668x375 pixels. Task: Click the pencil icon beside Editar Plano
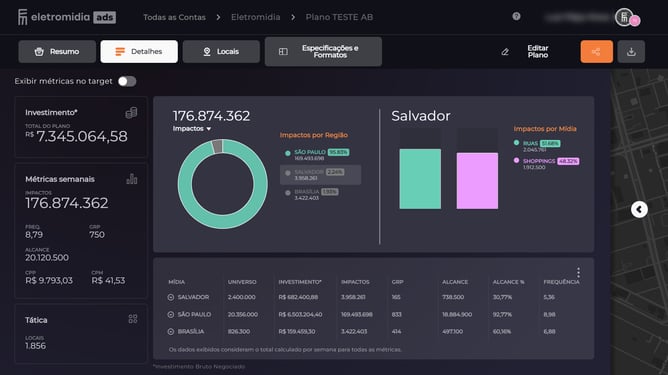click(x=505, y=52)
